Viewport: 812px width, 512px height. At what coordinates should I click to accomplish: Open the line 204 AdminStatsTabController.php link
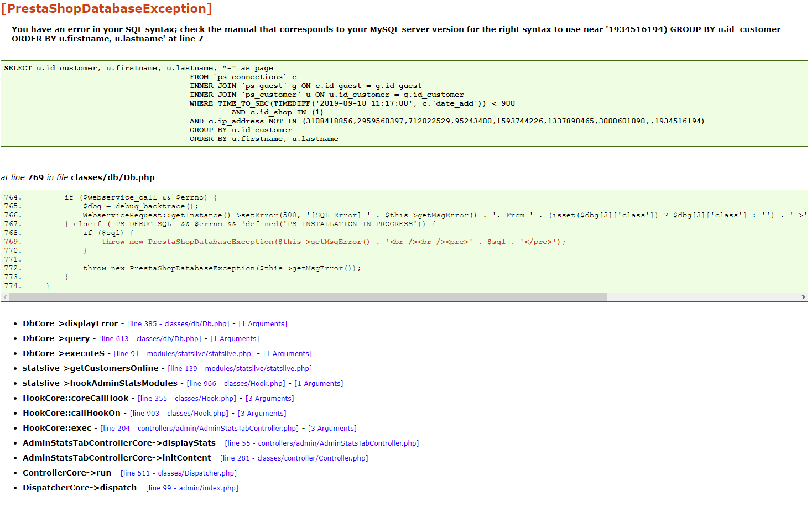tap(200, 429)
